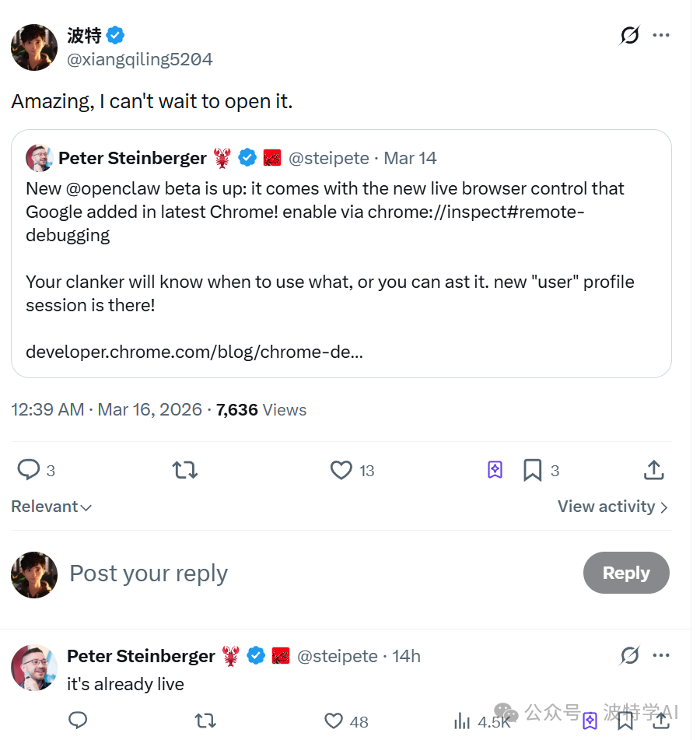Expand the Relevant sort dropdown

[x=51, y=507]
